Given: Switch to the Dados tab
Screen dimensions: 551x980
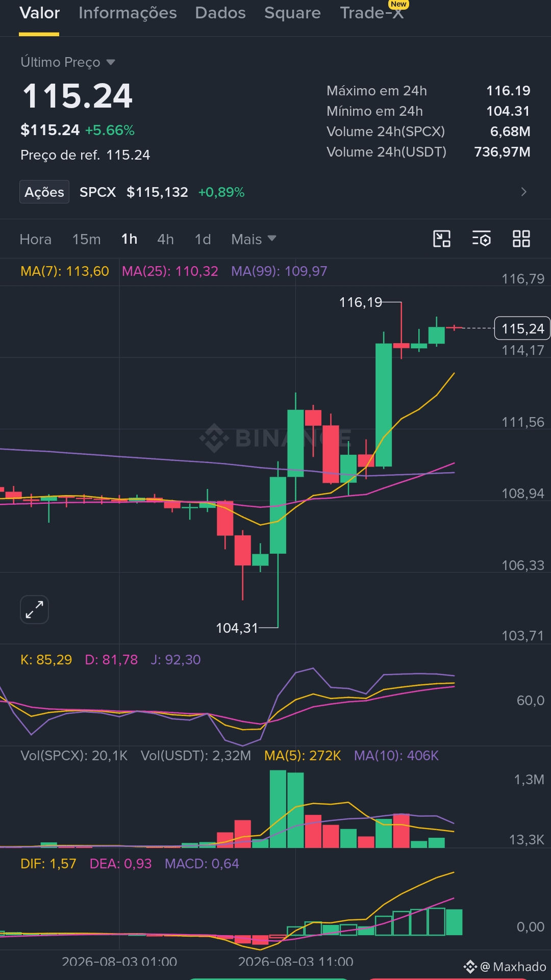Looking at the screenshot, I should click(x=220, y=13).
